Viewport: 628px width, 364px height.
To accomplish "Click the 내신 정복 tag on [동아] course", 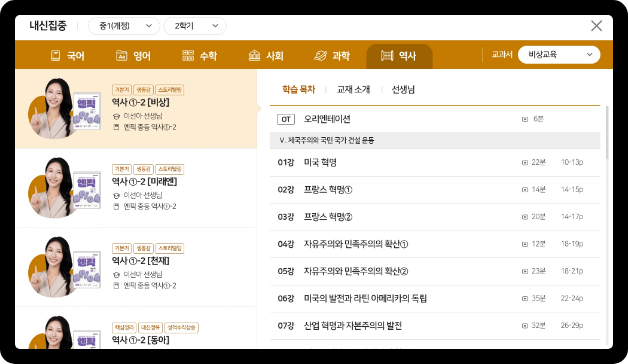I will [151, 328].
